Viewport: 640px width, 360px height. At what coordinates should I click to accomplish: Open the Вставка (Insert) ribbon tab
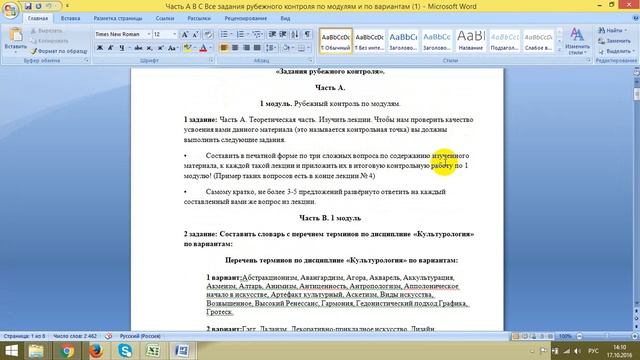(x=70, y=18)
